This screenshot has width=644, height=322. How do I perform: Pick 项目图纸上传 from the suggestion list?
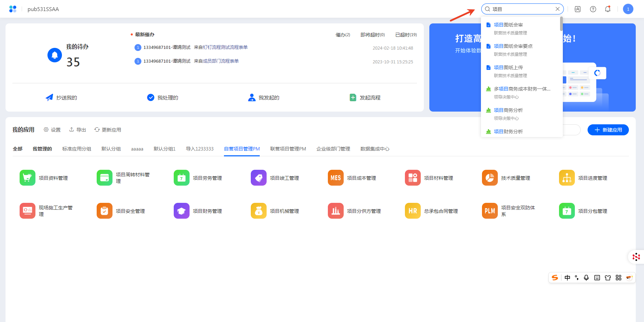[508, 67]
